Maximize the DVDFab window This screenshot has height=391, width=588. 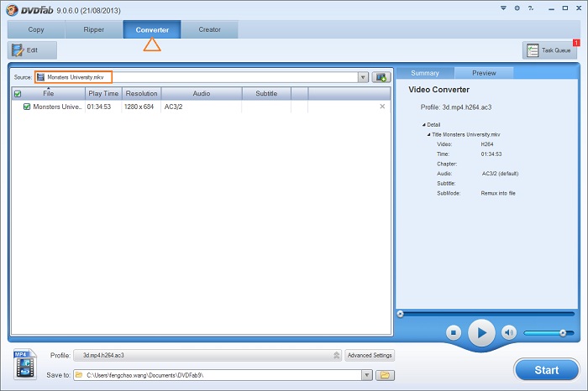[565, 8]
